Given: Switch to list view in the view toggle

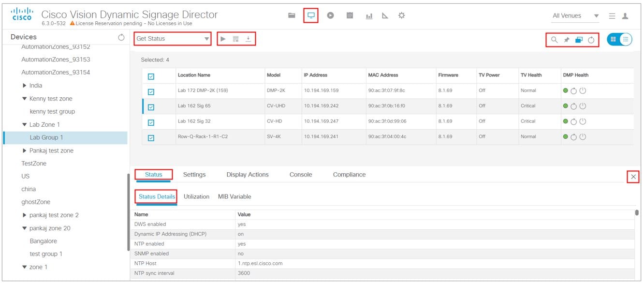Looking at the screenshot, I should 626,40.
